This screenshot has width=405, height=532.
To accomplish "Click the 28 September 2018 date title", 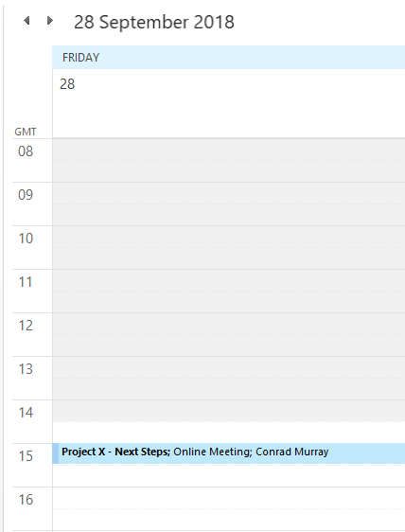I will point(154,22).
